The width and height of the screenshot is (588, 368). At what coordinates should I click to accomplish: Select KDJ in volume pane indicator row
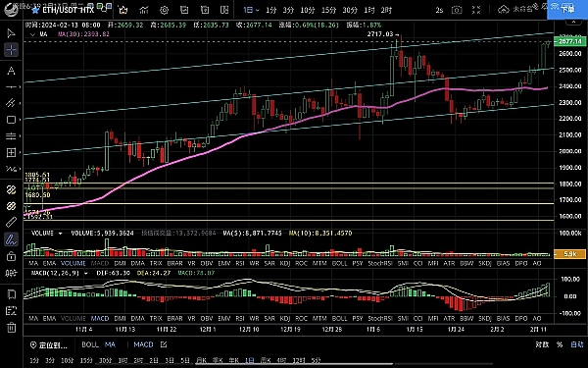(x=284, y=263)
